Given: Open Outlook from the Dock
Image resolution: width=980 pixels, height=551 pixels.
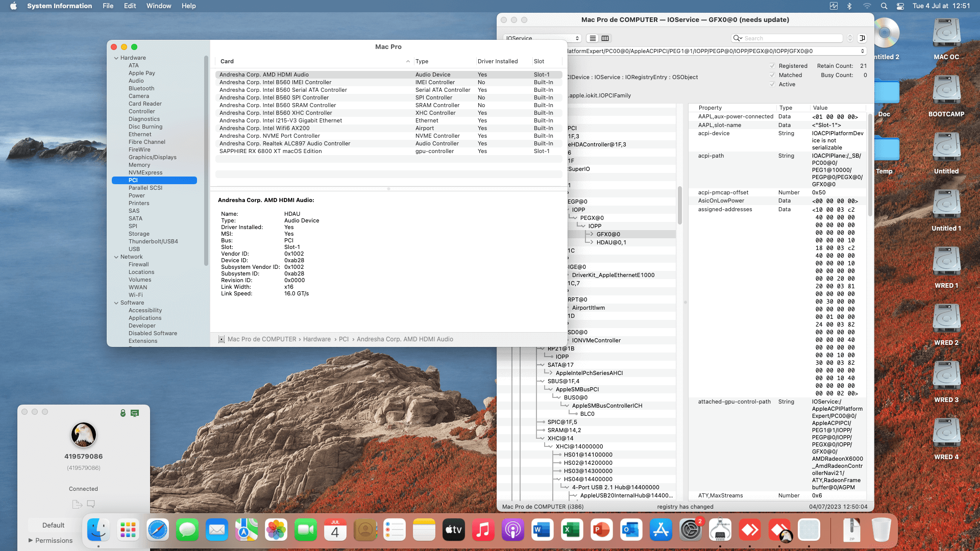Looking at the screenshot, I should tap(631, 530).
